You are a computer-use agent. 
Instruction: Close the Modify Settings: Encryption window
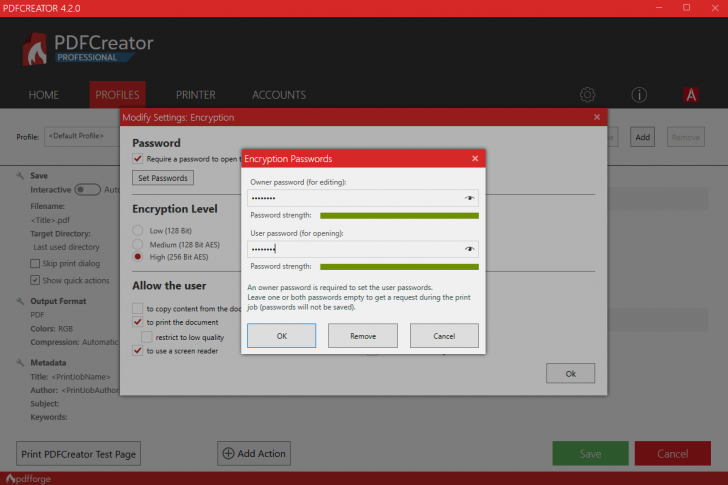(597, 117)
